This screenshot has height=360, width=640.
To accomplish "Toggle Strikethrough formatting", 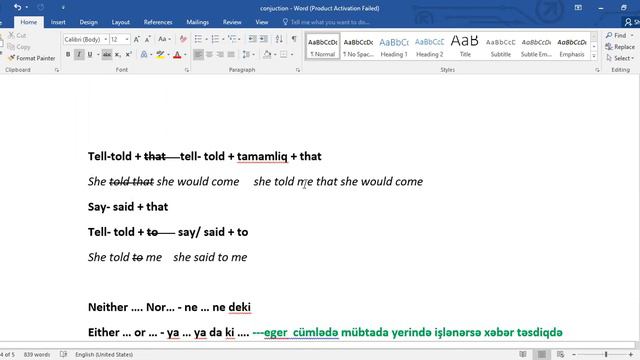I will point(107,54).
